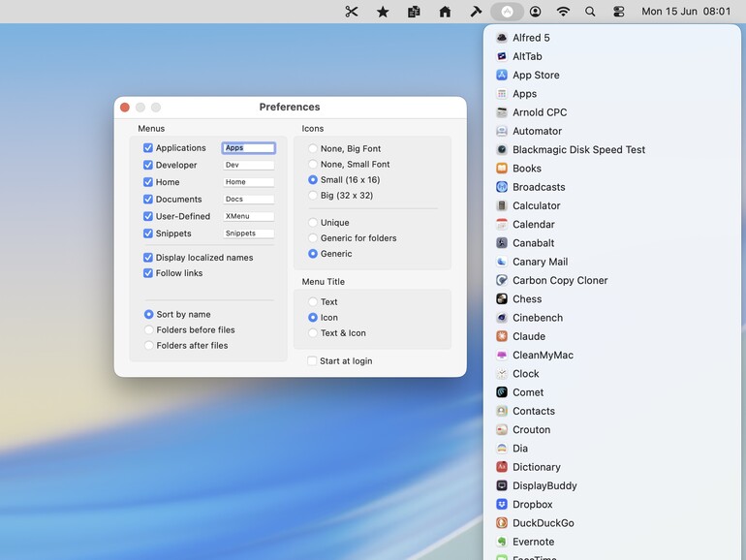Click the Chess app icon

tap(502, 298)
